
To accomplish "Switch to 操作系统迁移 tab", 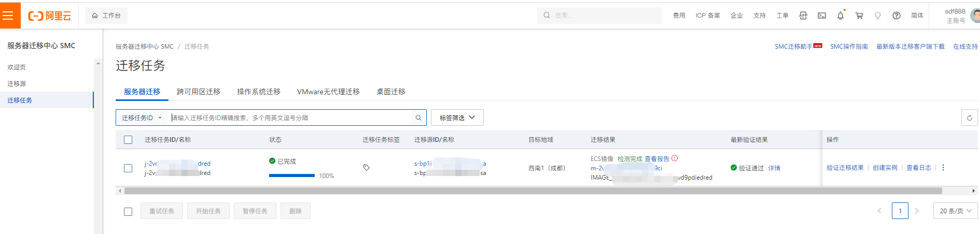I will point(259,92).
